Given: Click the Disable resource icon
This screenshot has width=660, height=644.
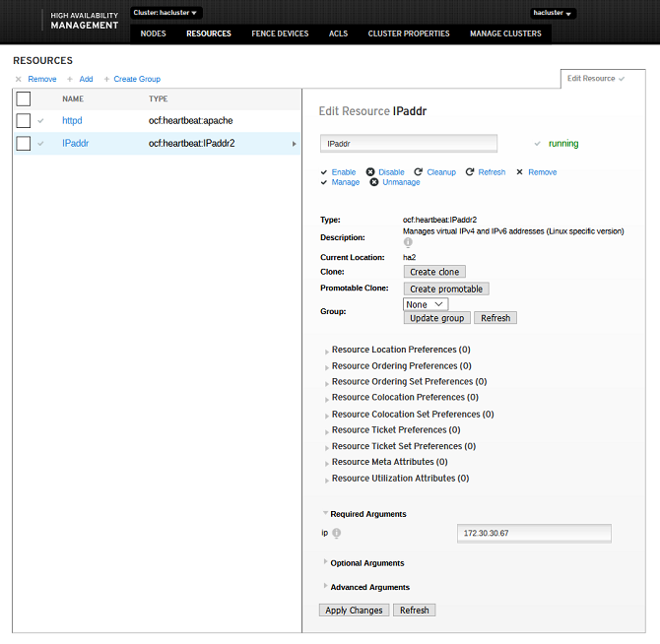Looking at the screenshot, I should pos(370,172).
